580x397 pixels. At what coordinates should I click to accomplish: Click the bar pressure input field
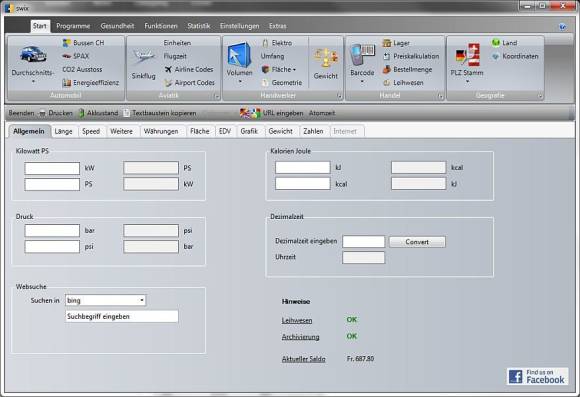[52, 231]
